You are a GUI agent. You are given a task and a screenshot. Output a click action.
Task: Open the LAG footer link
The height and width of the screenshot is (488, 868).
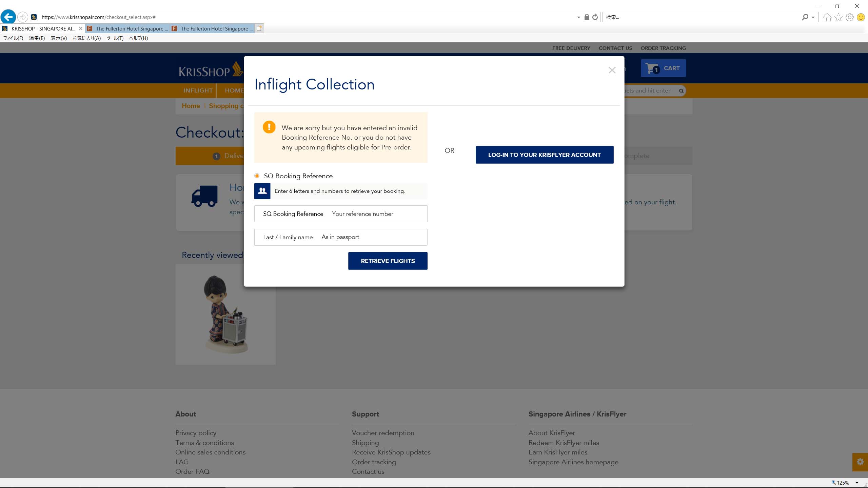pos(182,462)
